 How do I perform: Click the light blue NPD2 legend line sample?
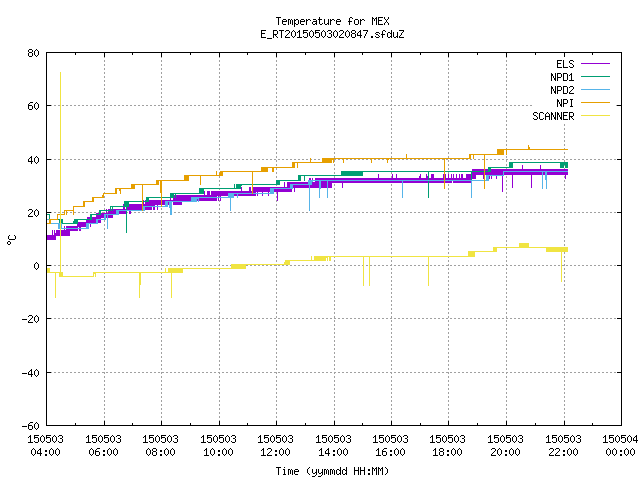coord(595,90)
